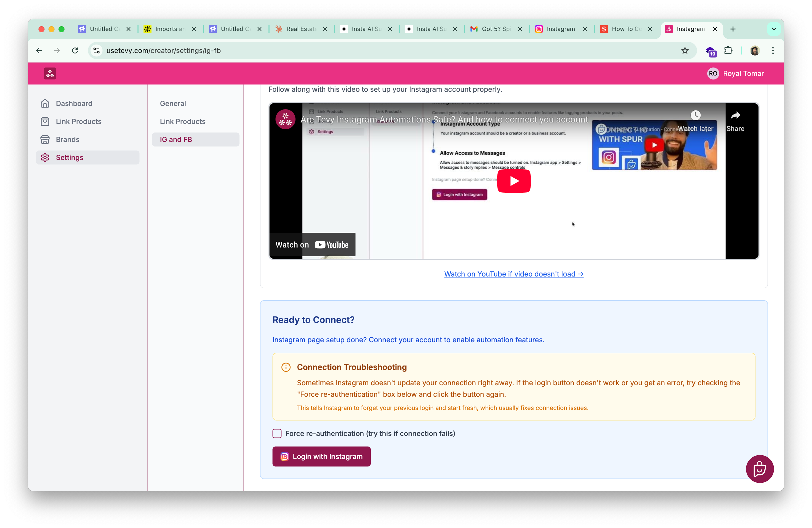Close the Real Estate tab
Screen dimensions: 812x528
325,29
